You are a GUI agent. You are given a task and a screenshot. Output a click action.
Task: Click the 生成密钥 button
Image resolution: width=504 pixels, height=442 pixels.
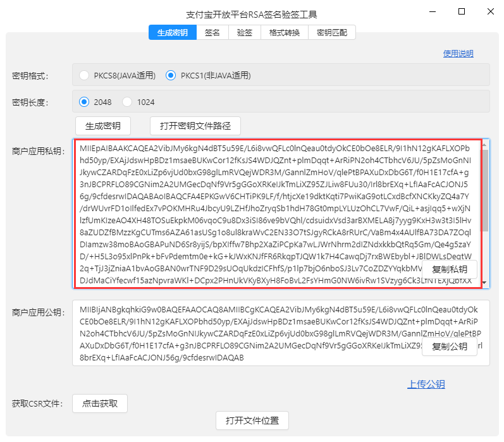click(x=103, y=126)
